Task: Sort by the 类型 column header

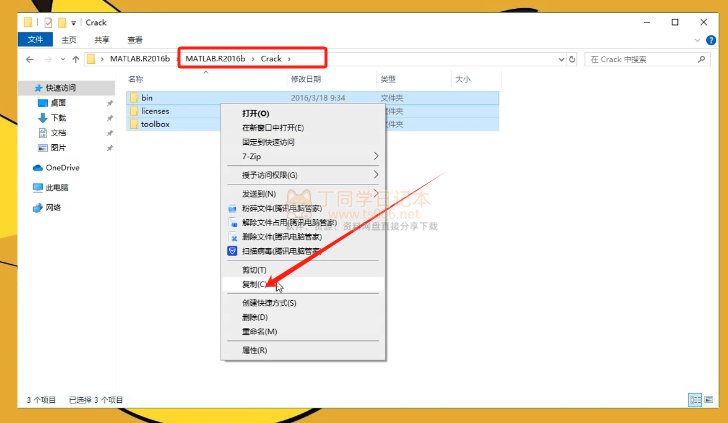Action: [x=388, y=79]
